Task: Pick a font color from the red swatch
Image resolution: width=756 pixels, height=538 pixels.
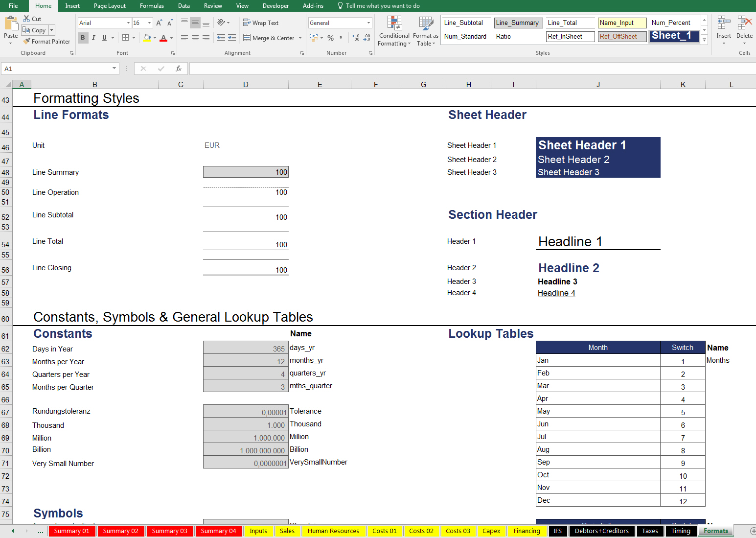Action: (x=164, y=40)
